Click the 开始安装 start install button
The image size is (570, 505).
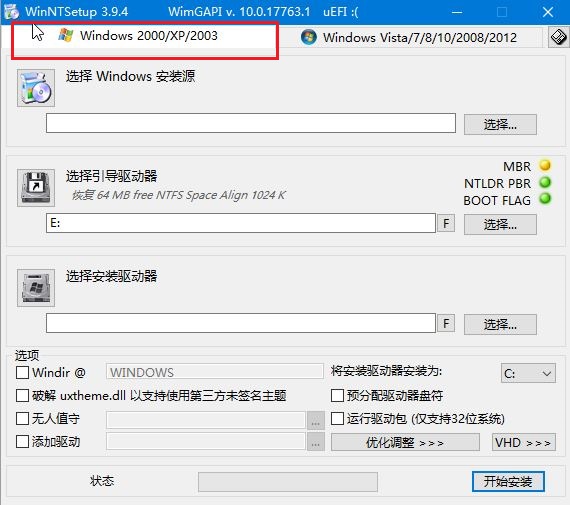click(x=508, y=481)
